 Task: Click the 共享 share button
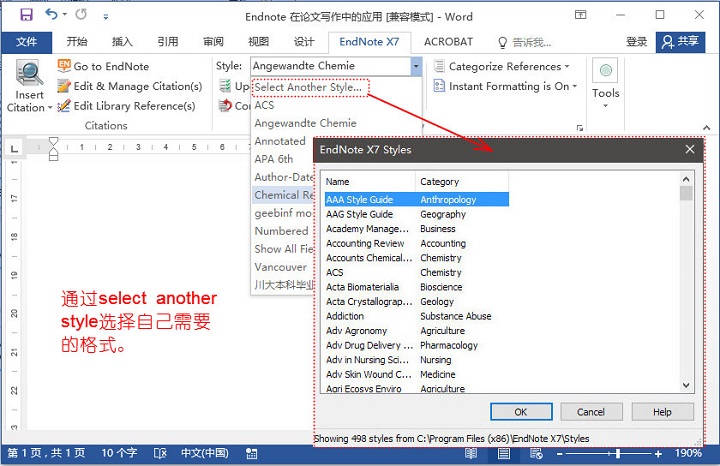[680, 42]
